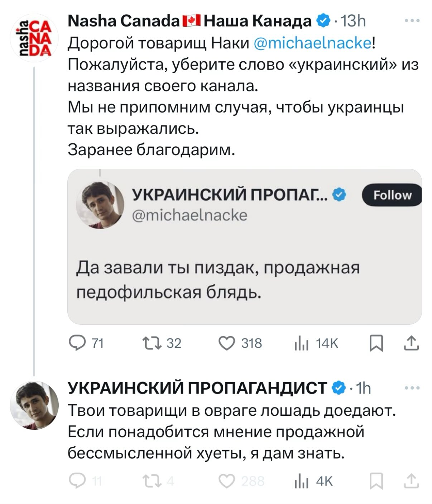Like the reply with 288 likes

tap(227, 481)
